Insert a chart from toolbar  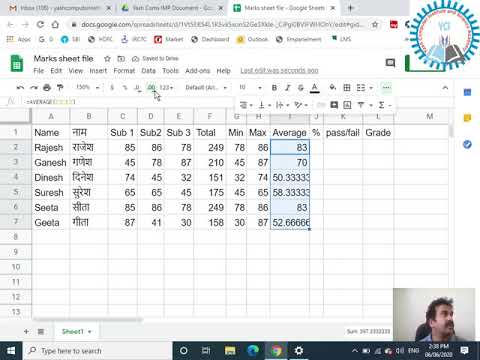click(x=347, y=105)
